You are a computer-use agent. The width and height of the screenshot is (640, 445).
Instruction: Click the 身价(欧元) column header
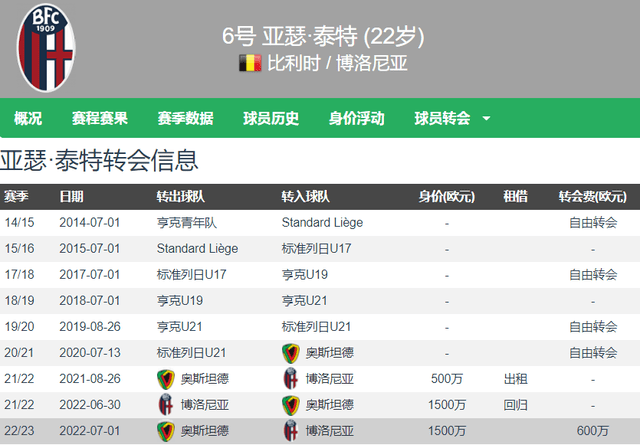[x=447, y=197]
